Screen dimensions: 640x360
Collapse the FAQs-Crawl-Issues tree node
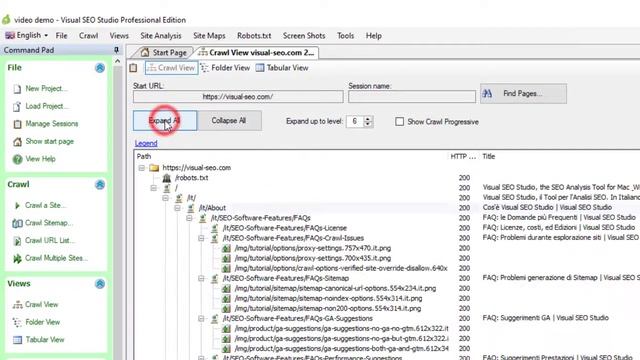click(x=201, y=238)
